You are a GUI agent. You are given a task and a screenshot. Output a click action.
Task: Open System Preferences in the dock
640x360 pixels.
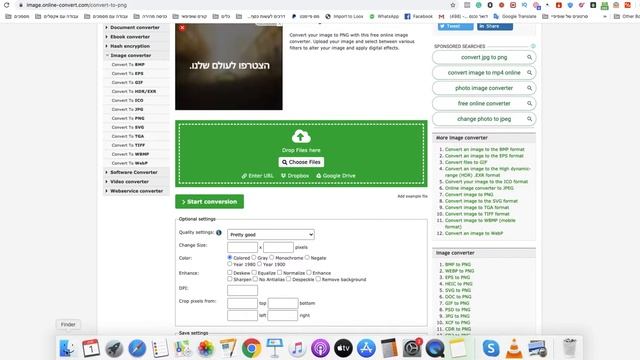[x=412, y=348]
